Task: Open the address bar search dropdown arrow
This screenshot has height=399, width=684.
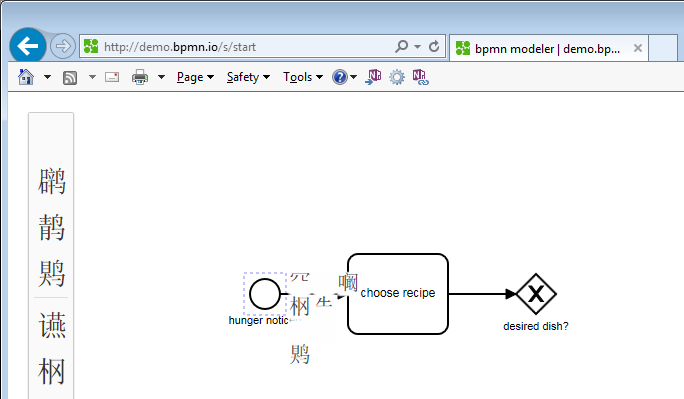Action: 417,46
